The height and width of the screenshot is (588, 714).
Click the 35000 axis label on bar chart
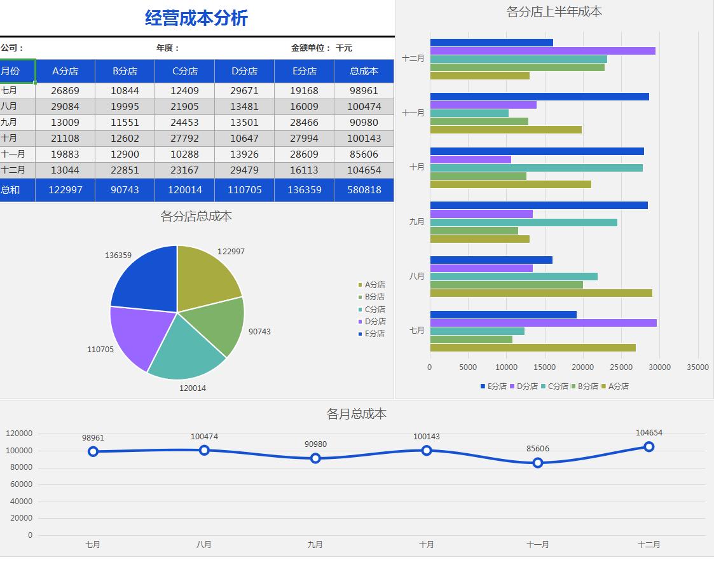point(697,367)
